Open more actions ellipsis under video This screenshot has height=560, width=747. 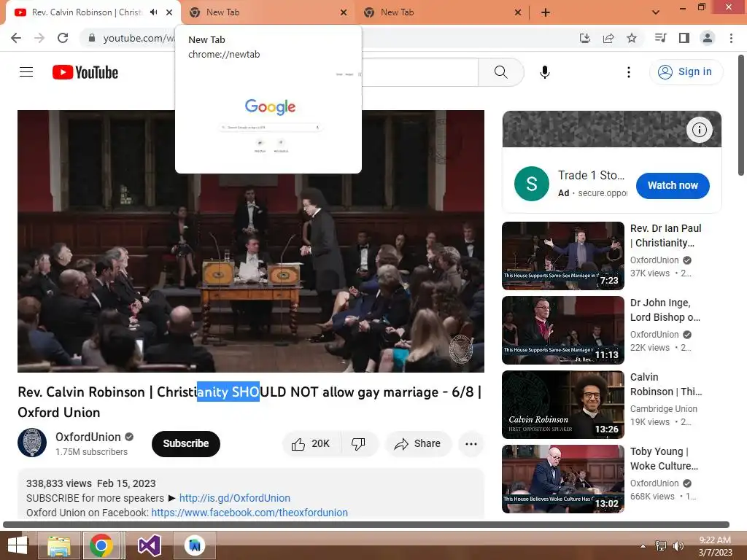(471, 444)
